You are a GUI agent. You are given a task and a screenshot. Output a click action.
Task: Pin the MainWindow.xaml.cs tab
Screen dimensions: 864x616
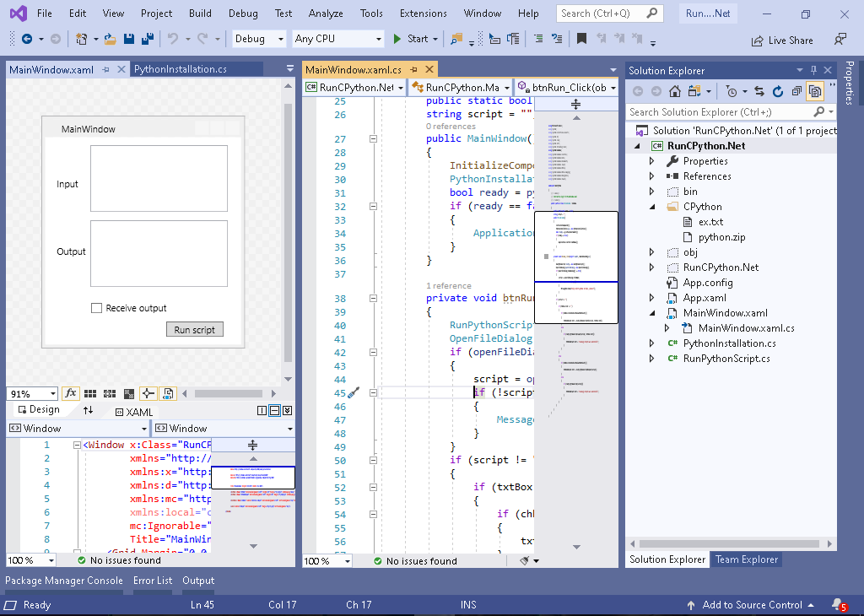[x=413, y=69]
